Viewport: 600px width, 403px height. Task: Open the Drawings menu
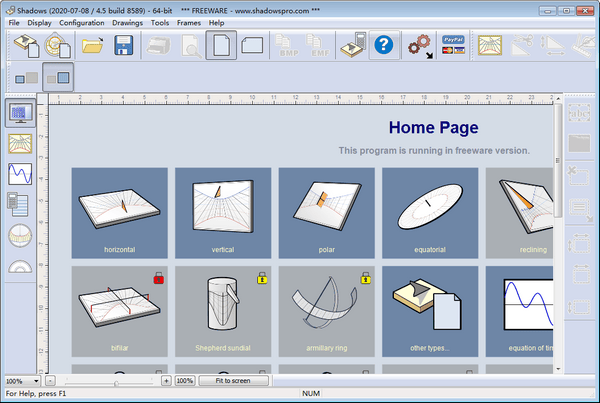click(x=127, y=21)
